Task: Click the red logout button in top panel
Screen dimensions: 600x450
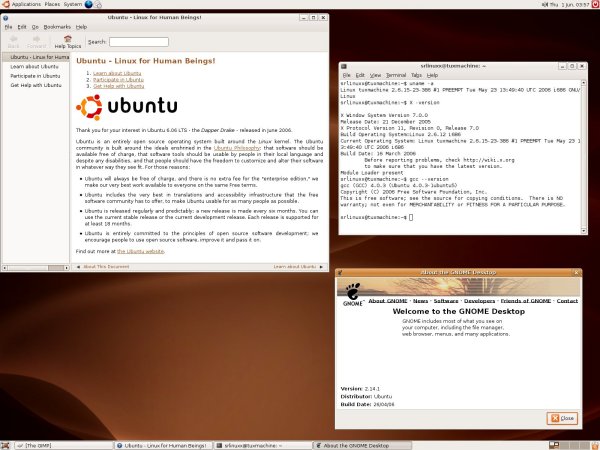Action: [x=593, y=5]
